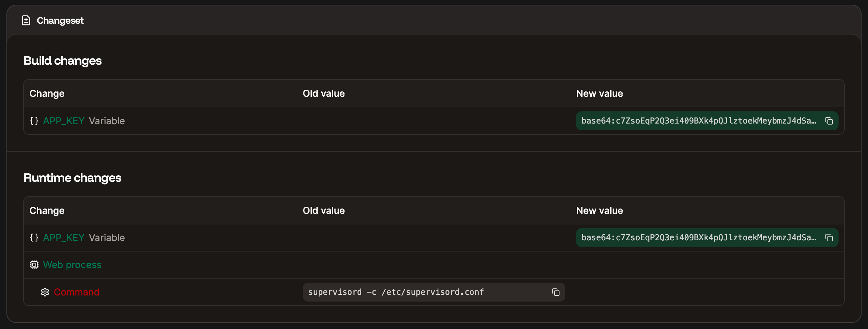
Task: Click the Old value column header in Runtime changes
Action: [x=324, y=210]
